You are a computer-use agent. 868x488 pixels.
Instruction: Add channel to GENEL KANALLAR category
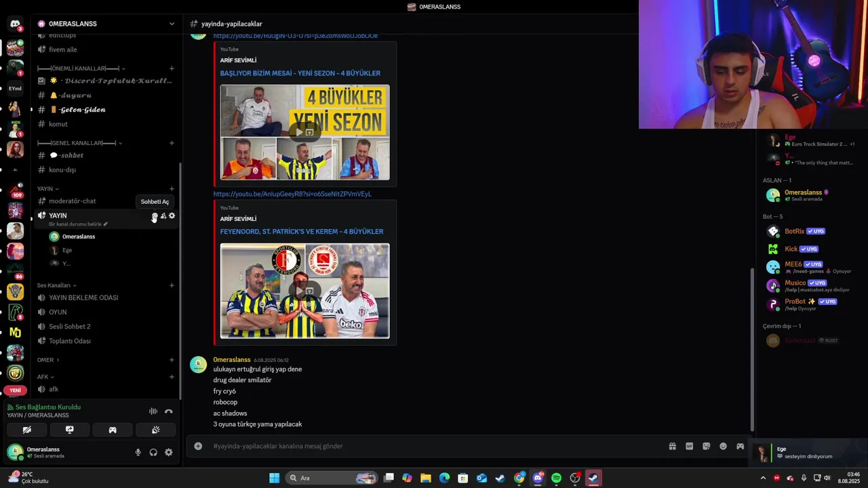coord(172,143)
